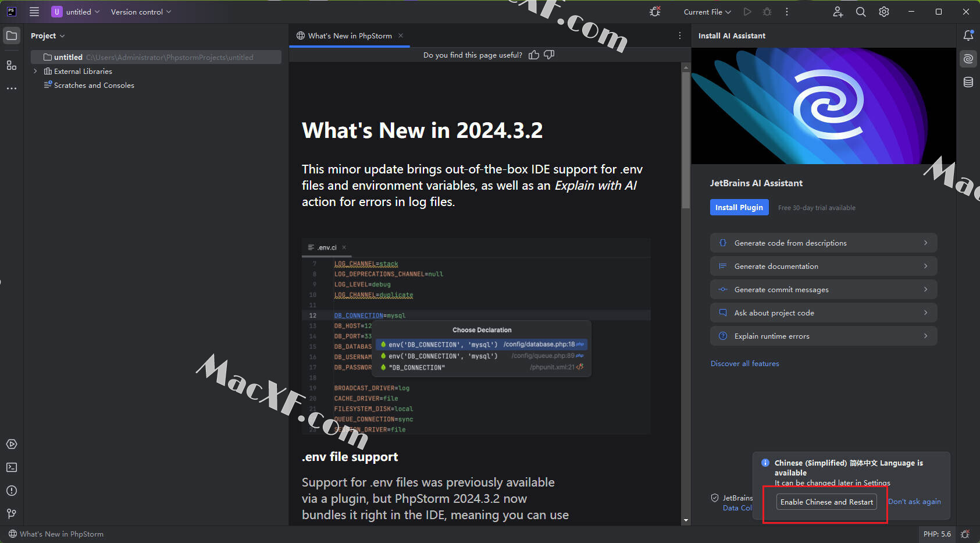The width and height of the screenshot is (980, 543).
Task: Click Don't ask again link
Action: click(x=914, y=502)
